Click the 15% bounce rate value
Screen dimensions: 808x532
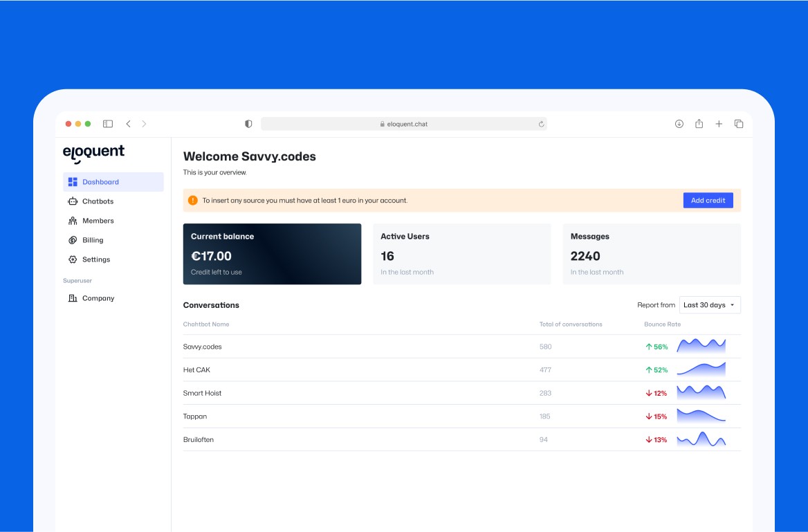point(660,416)
